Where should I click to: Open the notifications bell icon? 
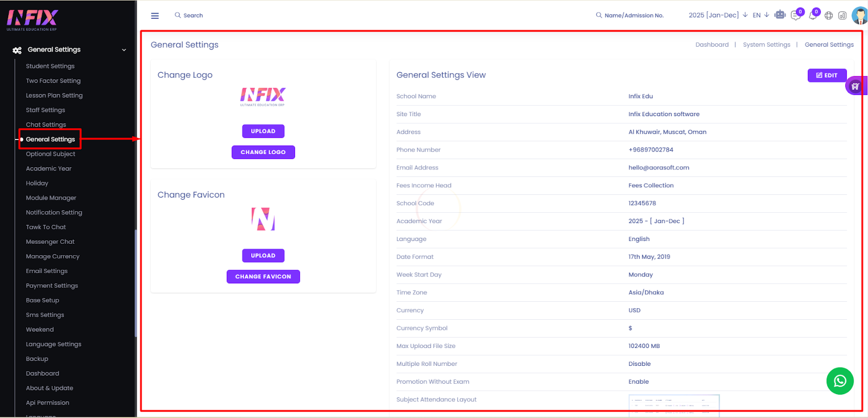[x=813, y=15]
